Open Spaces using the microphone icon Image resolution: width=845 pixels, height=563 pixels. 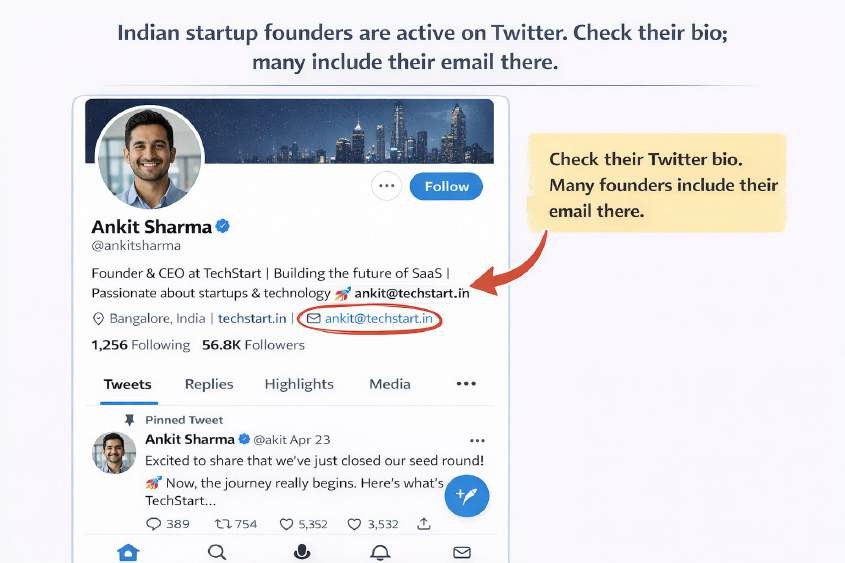point(301,552)
